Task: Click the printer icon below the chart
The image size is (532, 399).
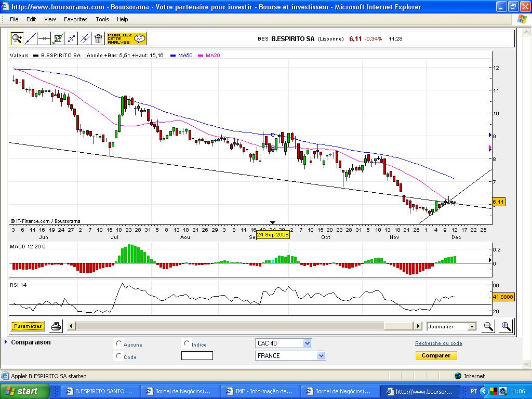Action: 56,326
